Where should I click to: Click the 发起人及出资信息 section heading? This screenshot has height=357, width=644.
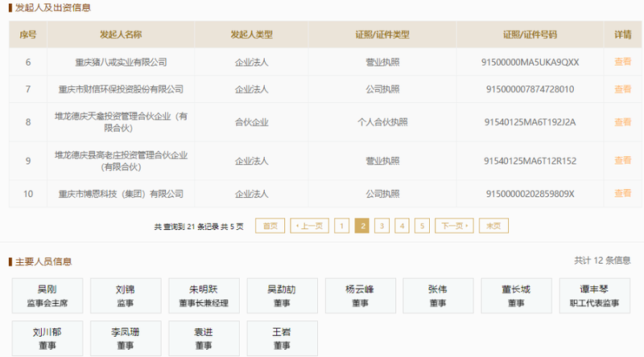pos(52,8)
